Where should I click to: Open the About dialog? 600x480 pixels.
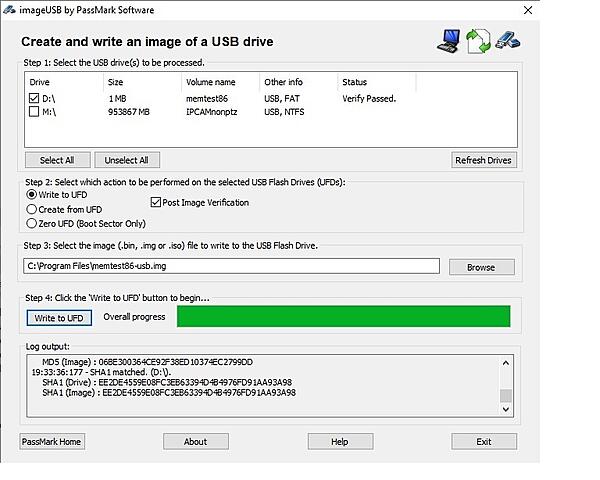click(196, 441)
